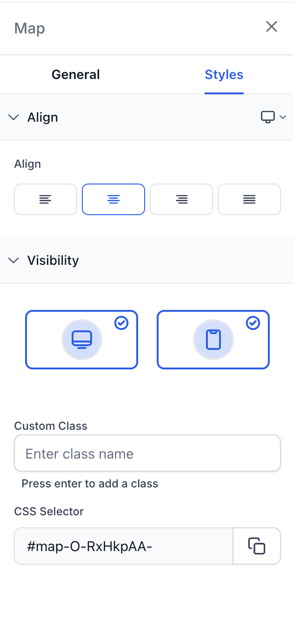Toggle desktop visibility checkmark
293x644 pixels.
pos(121,322)
